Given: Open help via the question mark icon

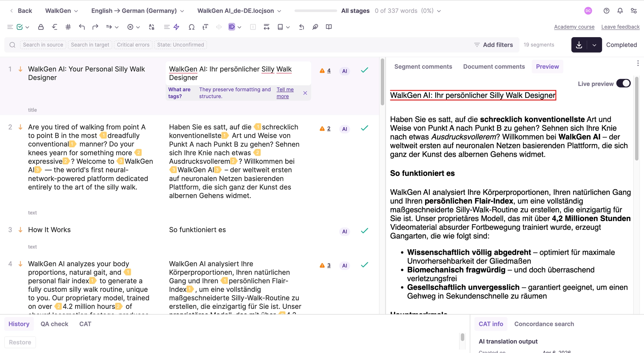Looking at the screenshot, I should (x=607, y=11).
